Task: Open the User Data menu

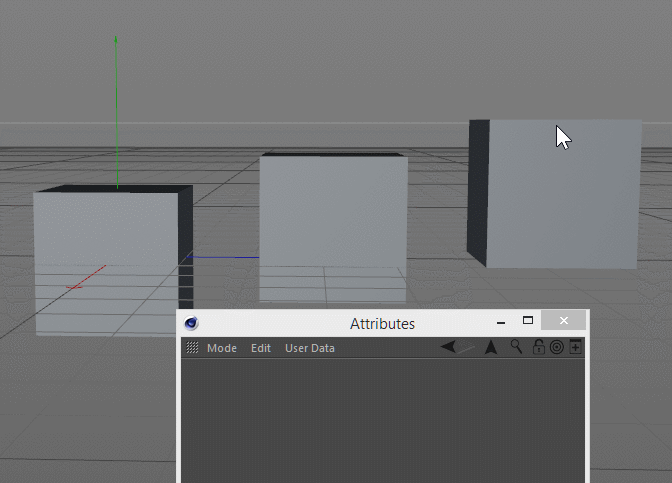Action: pyautogui.click(x=310, y=348)
